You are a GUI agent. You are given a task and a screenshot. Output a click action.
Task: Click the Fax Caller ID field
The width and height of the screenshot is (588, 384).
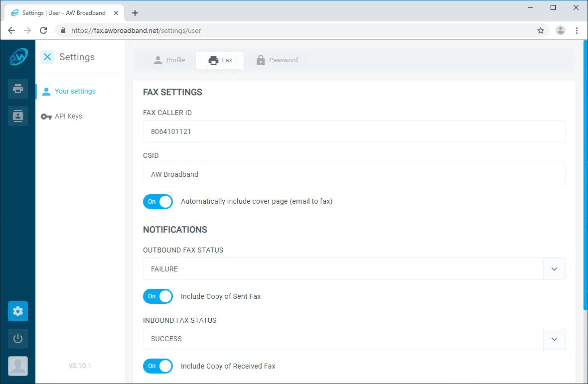coord(354,131)
